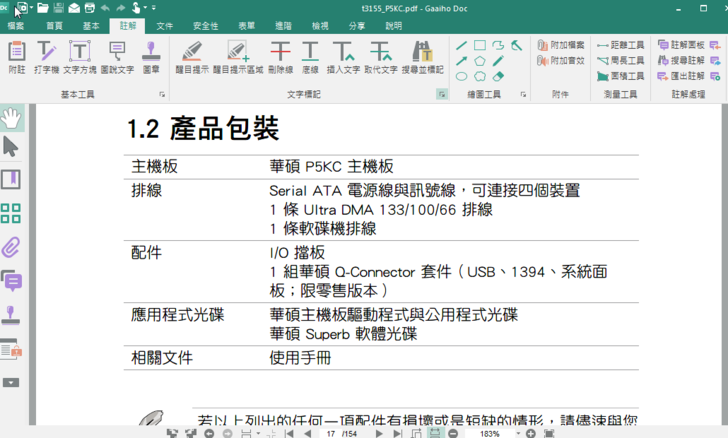Viewport: 728px width, 438px height.
Task: Select the Hand tool in the sidebar
Action: click(11, 118)
